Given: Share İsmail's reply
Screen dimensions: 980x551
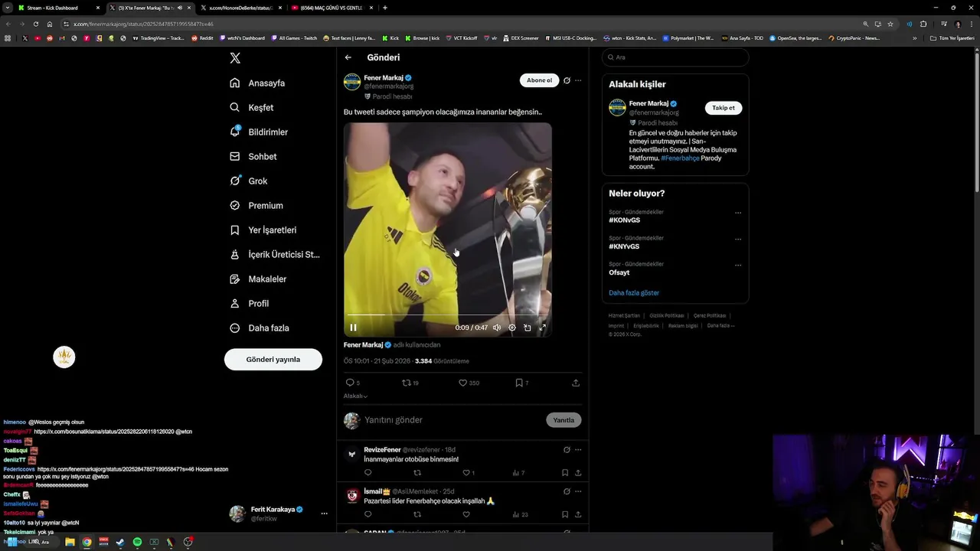Looking at the screenshot, I should [578, 514].
